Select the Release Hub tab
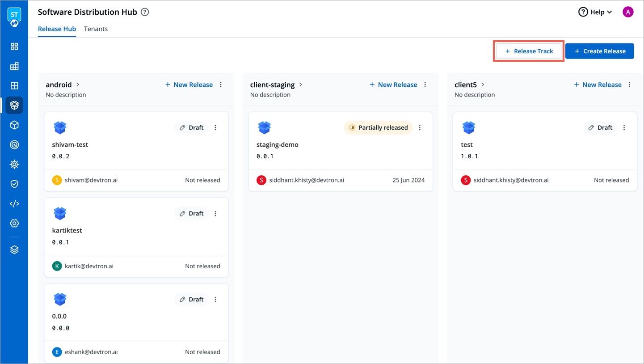The image size is (644, 364). tap(57, 29)
